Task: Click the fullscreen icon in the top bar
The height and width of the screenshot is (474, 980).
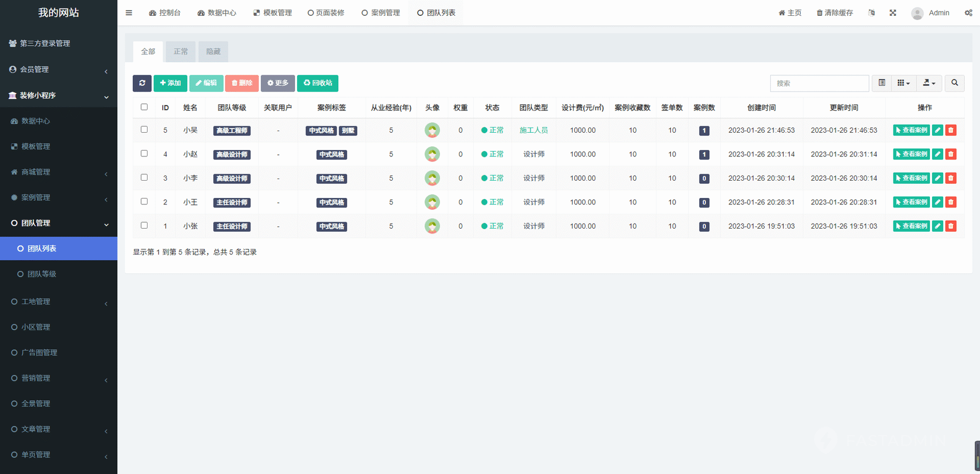Action: click(893, 13)
